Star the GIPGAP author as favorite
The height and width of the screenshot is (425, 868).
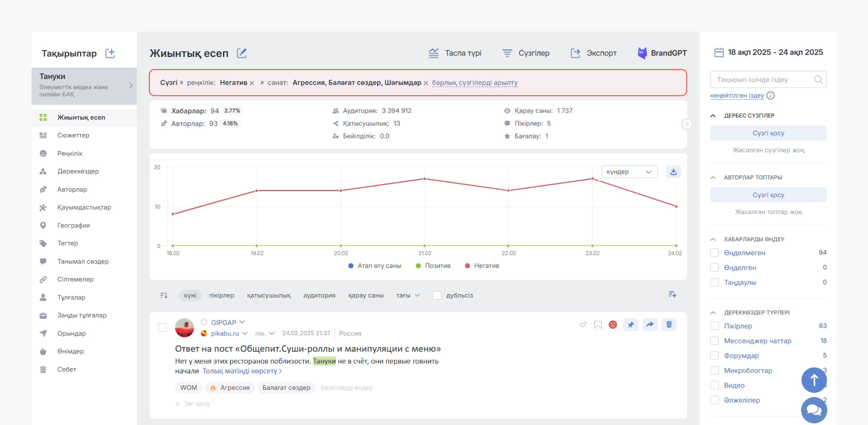[x=204, y=322]
